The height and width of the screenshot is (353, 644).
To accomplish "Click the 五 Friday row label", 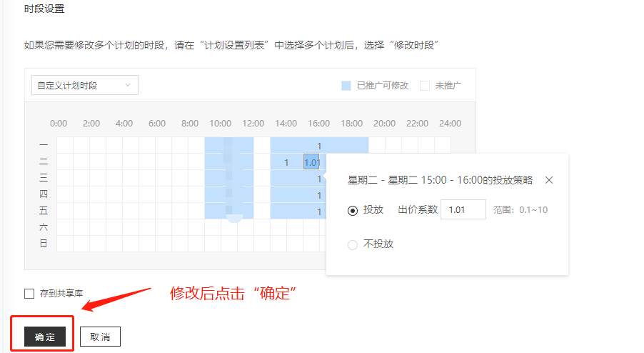I will (44, 211).
